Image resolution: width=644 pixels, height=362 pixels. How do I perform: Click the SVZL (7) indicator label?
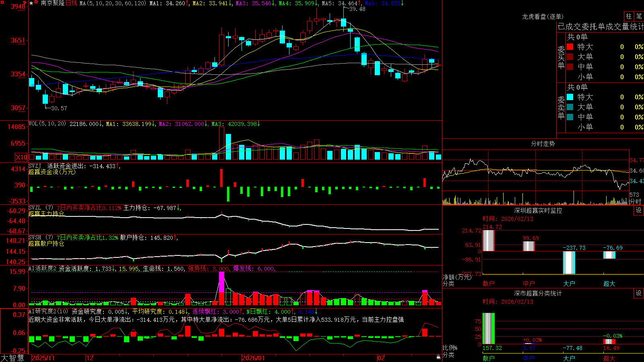[x=41, y=208]
